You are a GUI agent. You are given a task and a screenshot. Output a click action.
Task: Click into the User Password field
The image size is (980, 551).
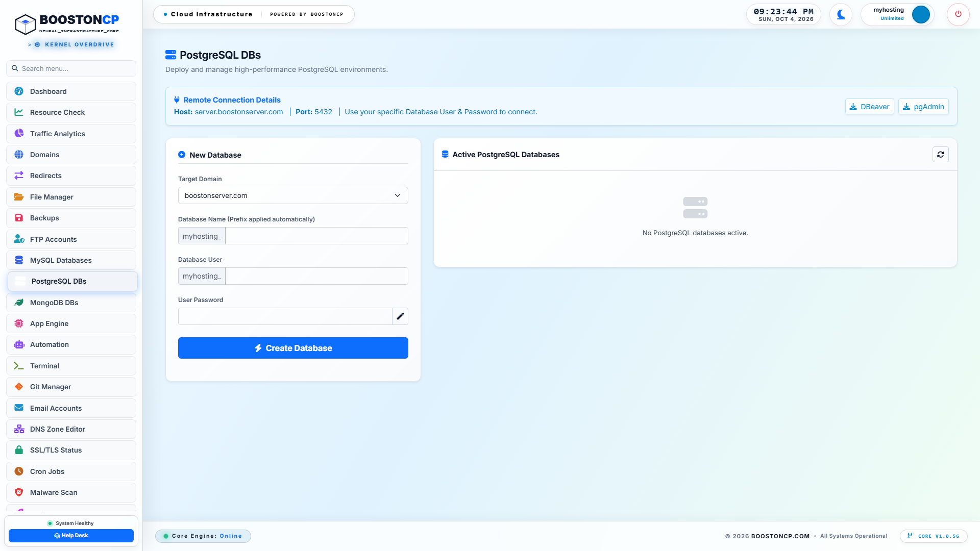point(285,316)
